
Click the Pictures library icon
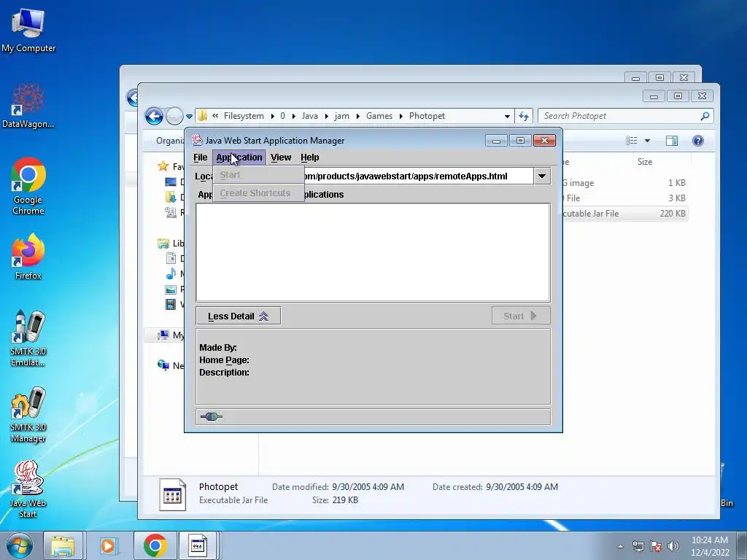point(171,289)
